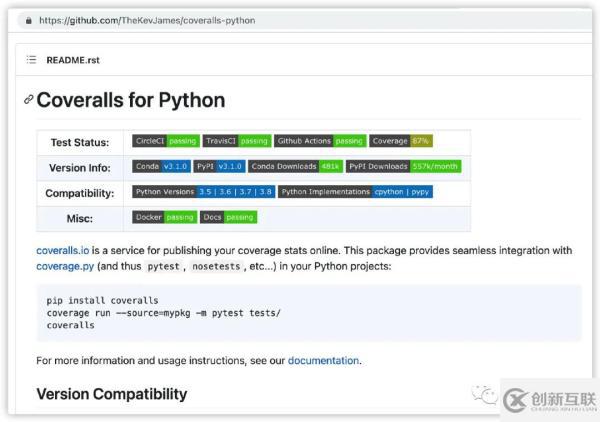Click the Docker passing badge

[x=165, y=217]
